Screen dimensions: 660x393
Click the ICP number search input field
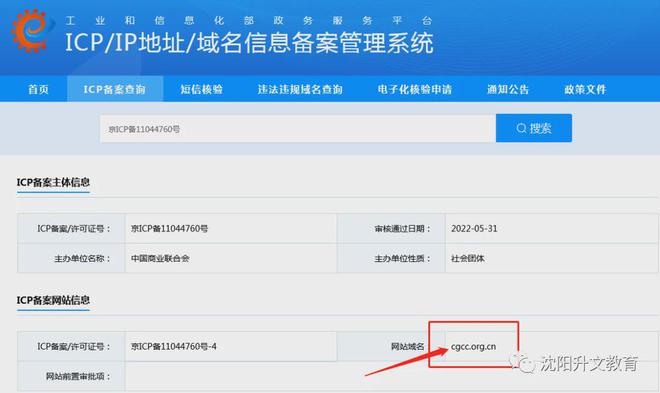(x=298, y=129)
